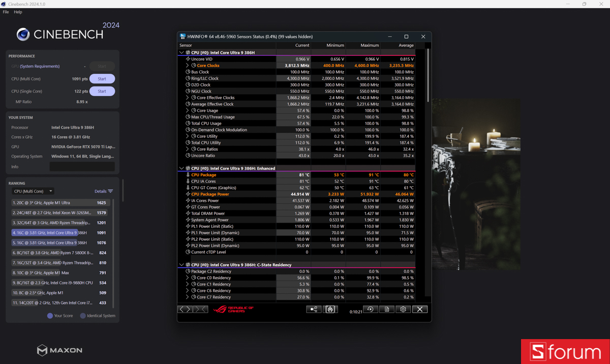610x364 pixels.
Task: Click the Current column header
Action: tap(293, 45)
